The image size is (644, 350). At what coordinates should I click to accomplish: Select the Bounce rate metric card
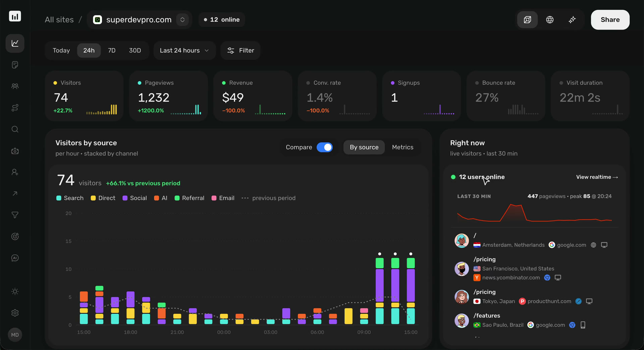[x=505, y=96]
